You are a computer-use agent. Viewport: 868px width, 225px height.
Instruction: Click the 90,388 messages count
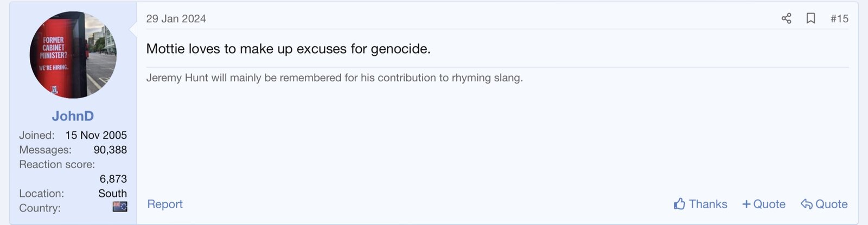click(x=110, y=150)
